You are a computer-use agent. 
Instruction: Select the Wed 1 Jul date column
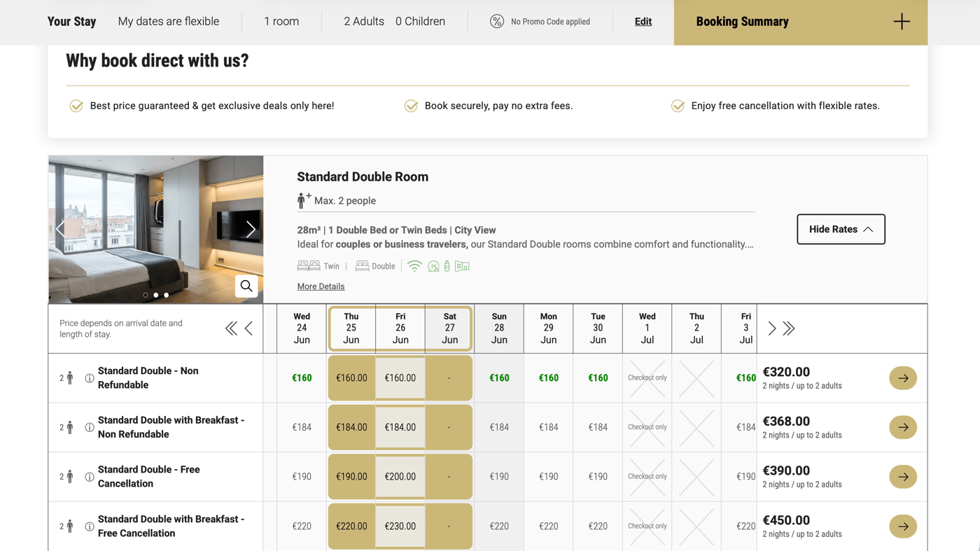coord(647,328)
